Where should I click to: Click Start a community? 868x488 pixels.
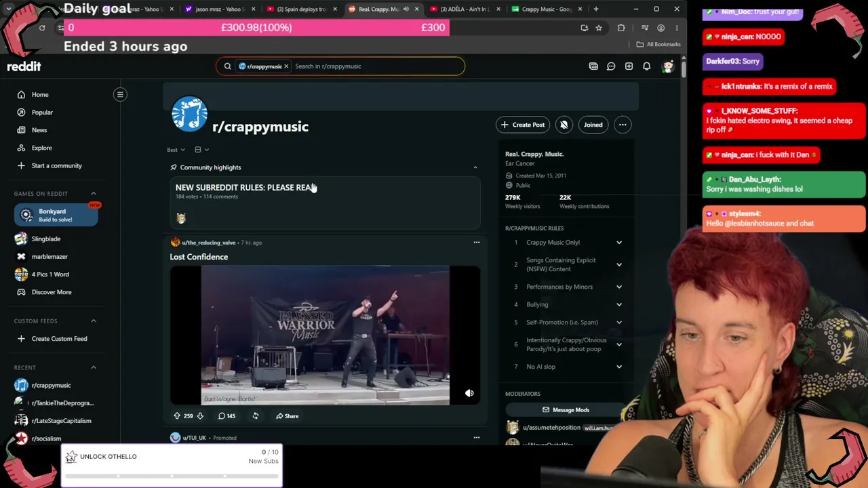[x=56, y=165]
